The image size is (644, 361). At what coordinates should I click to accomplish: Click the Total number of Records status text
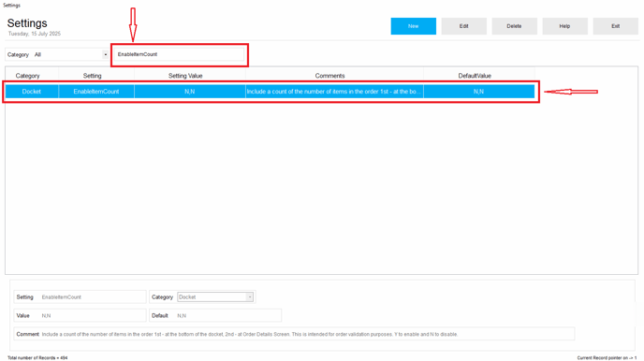(37, 357)
